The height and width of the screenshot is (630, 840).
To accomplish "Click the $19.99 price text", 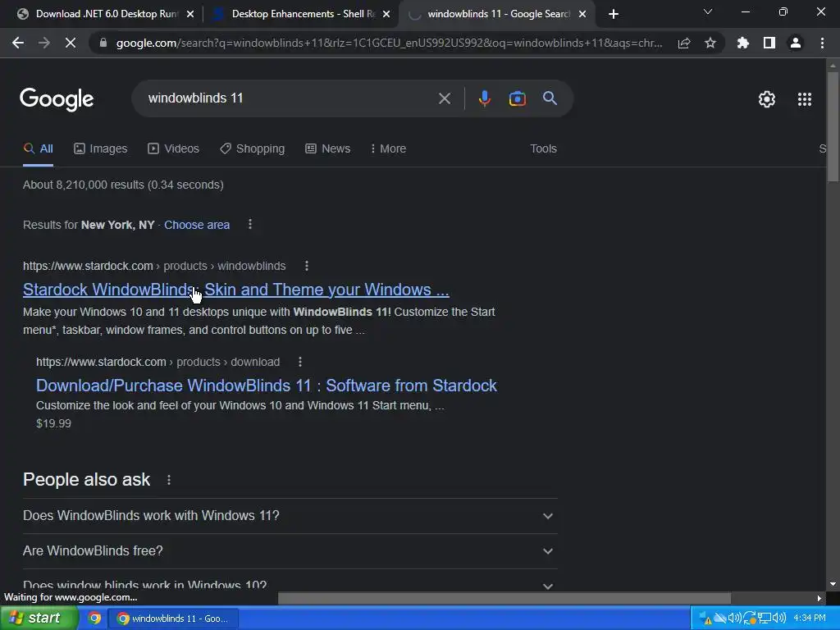I will point(53,423).
